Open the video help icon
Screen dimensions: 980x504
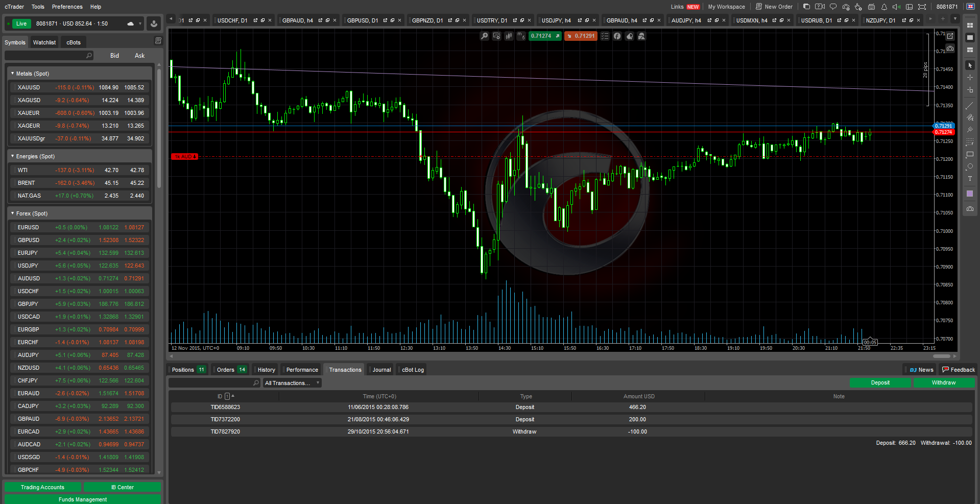pos(820,7)
